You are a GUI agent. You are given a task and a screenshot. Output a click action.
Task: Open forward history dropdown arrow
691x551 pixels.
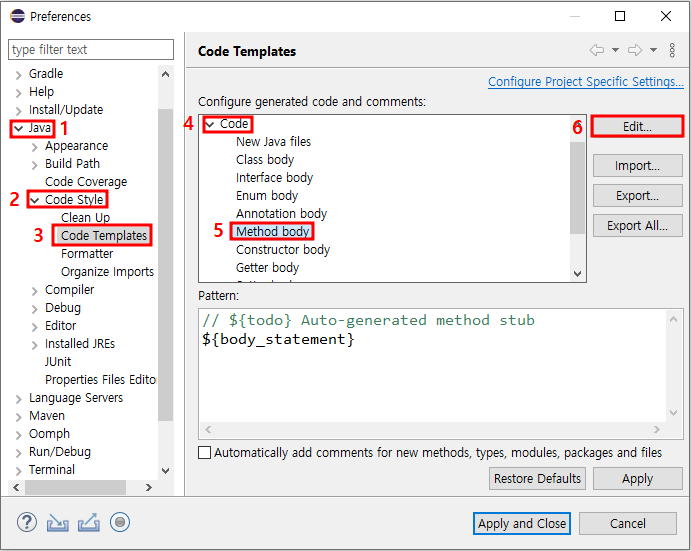point(654,50)
